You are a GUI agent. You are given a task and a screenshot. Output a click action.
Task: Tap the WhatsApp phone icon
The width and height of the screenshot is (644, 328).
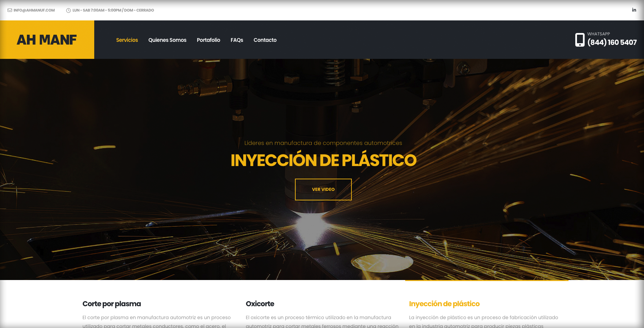pos(580,40)
